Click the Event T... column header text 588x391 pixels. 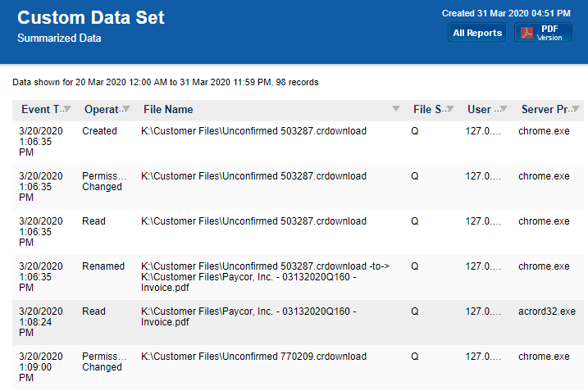pyautogui.click(x=40, y=109)
